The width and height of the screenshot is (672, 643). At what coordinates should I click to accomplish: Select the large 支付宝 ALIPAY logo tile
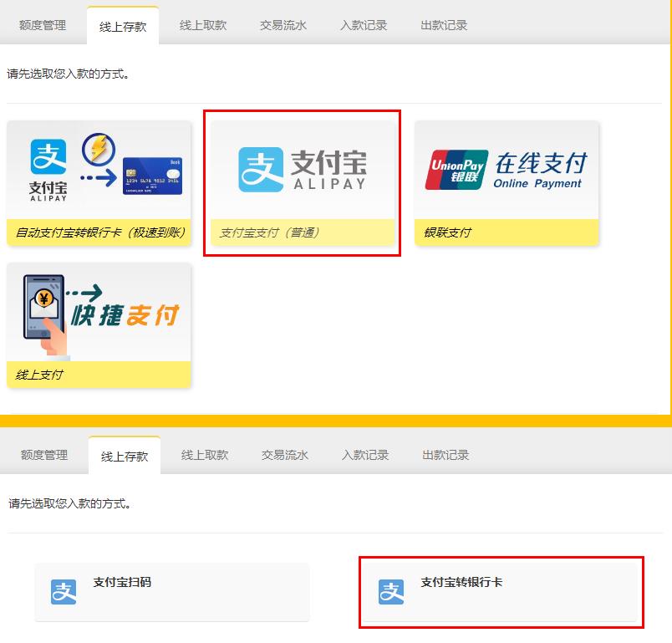(x=302, y=170)
